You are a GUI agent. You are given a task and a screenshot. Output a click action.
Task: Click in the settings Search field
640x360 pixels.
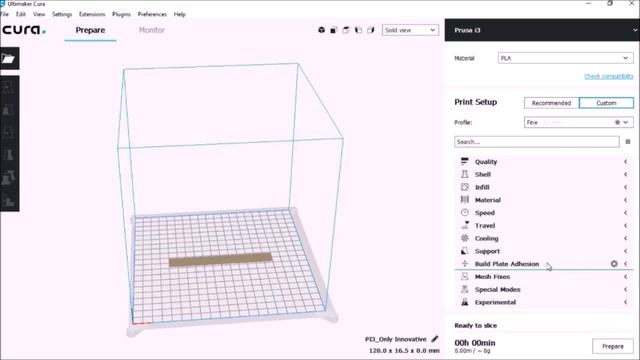[x=537, y=142]
